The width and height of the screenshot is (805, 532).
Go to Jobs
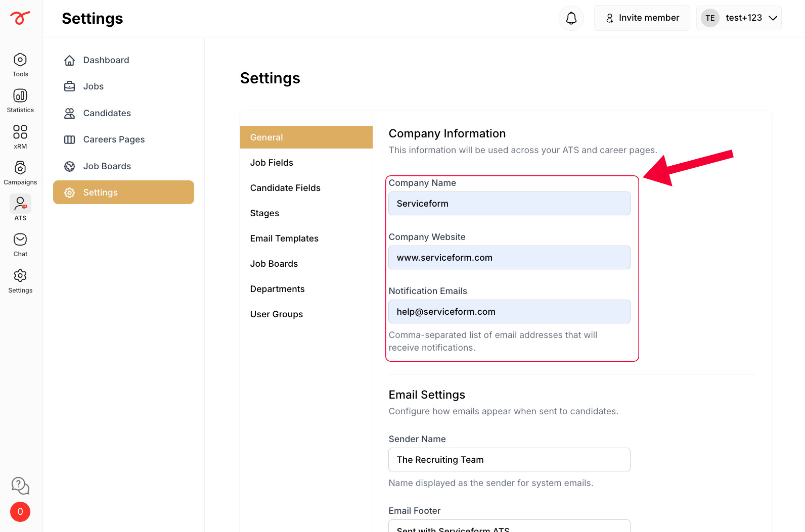(123, 86)
